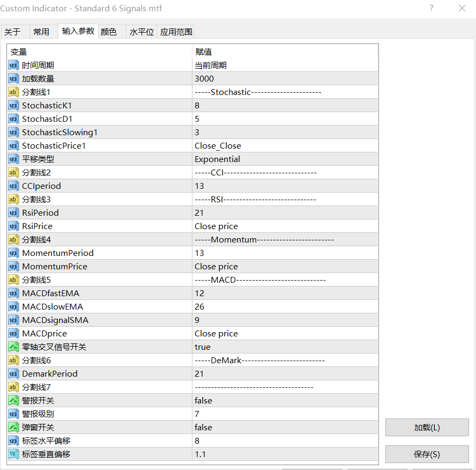
Task: Toggle the 弹窗开关 false value
Action: [285, 428]
